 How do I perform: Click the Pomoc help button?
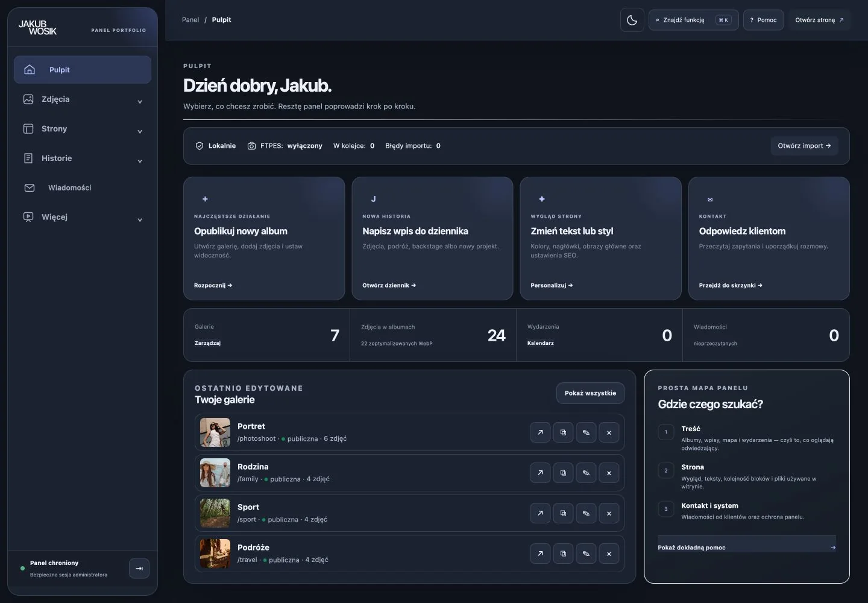click(x=763, y=20)
